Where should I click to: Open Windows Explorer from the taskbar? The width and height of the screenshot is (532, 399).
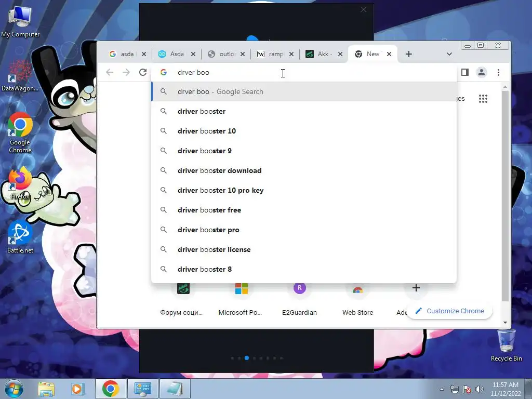pos(46,389)
